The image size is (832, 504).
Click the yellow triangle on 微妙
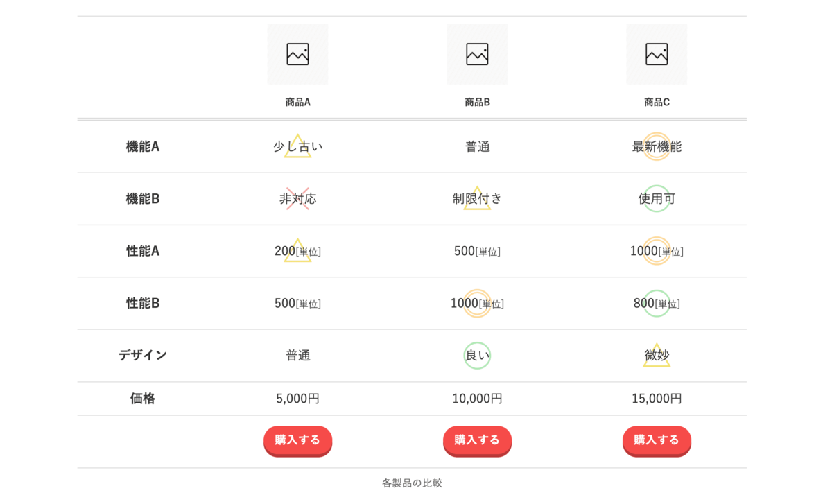(x=657, y=356)
